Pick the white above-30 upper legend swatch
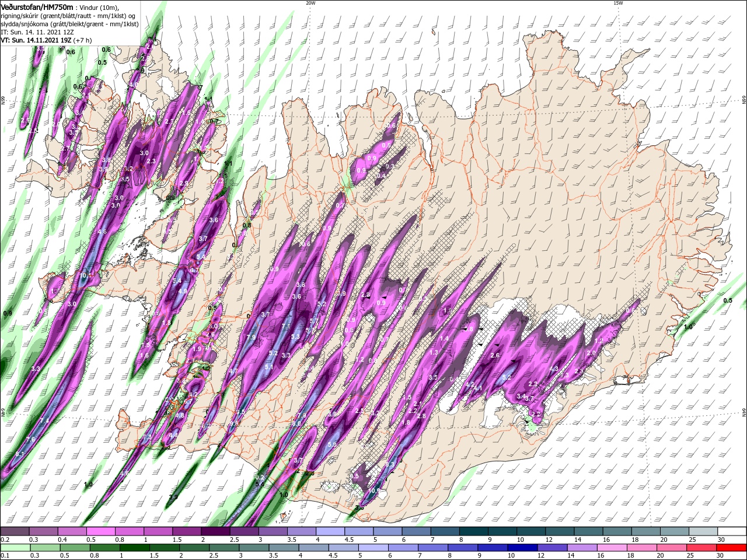747x560 pixels. (732, 531)
